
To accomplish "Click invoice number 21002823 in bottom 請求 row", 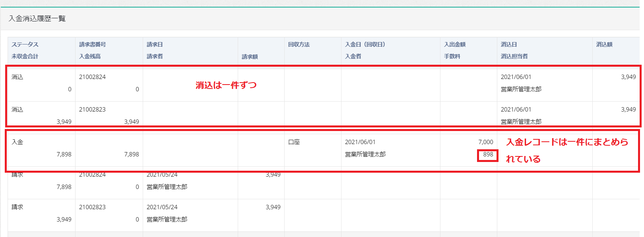I will [x=92, y=207].
